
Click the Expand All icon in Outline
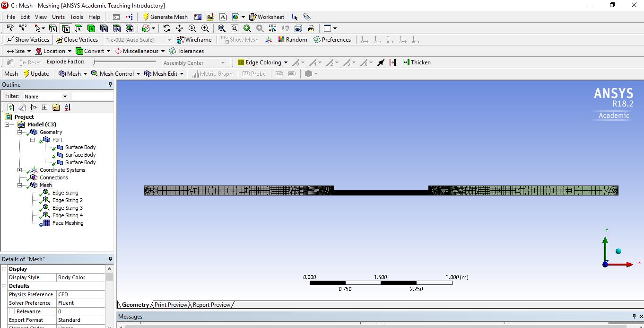pyautogui.click(x=44, y=107)
